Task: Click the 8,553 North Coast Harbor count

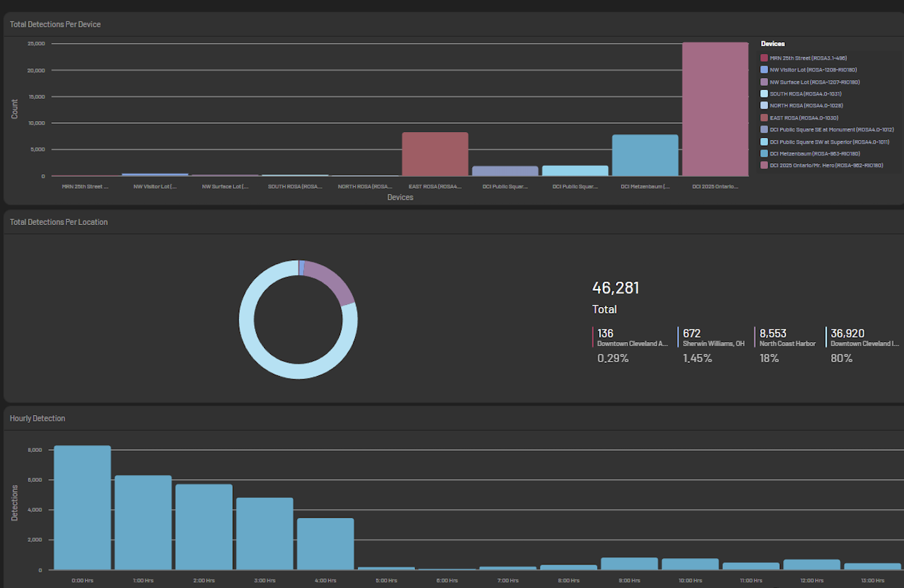Action: [x=773, y=333]
